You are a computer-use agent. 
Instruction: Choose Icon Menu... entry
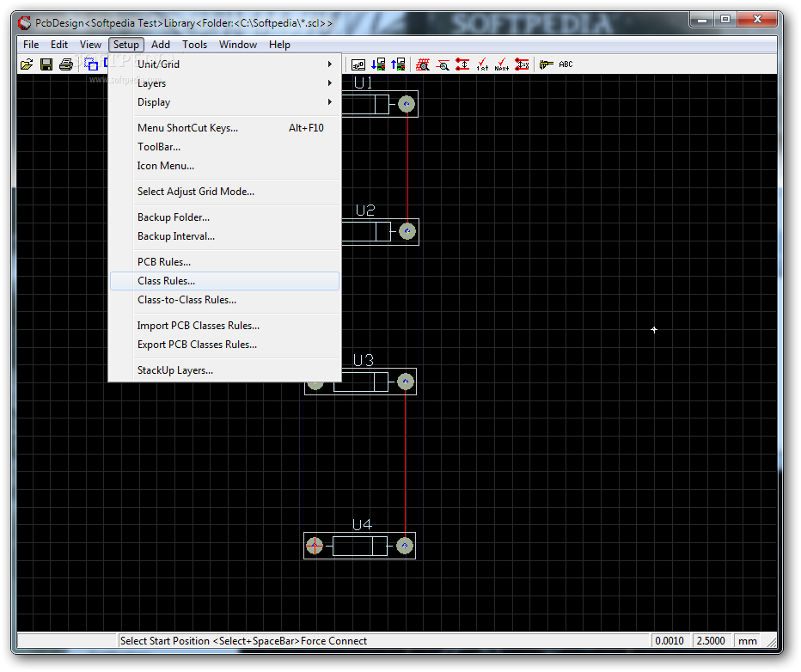(225, 166)
